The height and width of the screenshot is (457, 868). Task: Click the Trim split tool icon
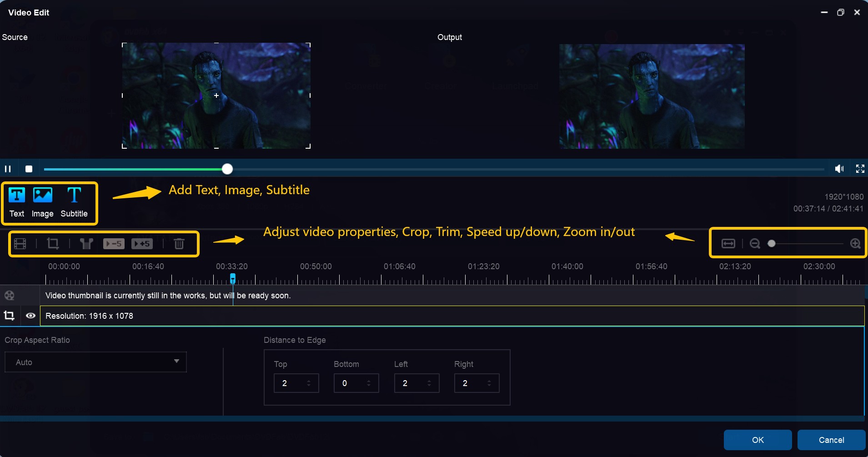coord(86,244)
